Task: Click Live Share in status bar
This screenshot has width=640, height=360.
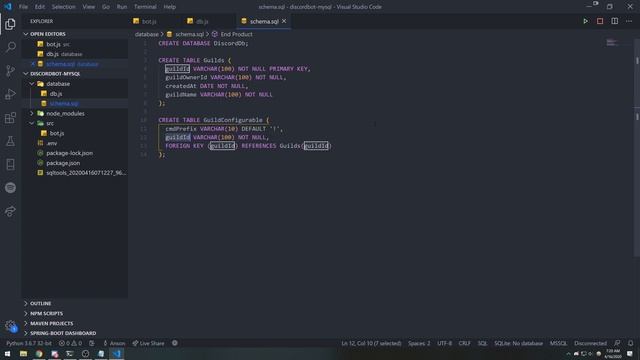Action: pyautogui.click(x=148, y=343)
